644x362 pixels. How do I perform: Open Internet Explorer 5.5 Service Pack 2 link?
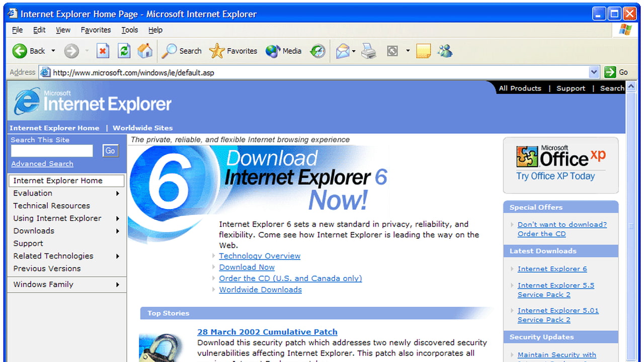pos(555,290)
